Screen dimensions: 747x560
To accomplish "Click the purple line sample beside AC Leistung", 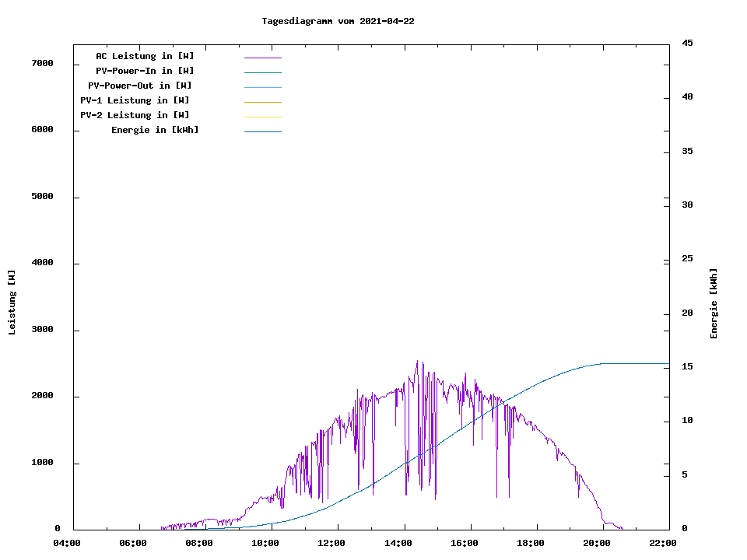I will coord(262,58).
